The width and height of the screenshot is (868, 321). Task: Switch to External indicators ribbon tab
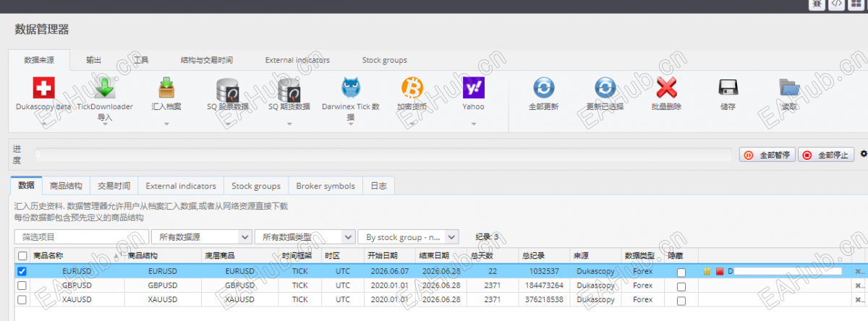[x=297, y=60]
